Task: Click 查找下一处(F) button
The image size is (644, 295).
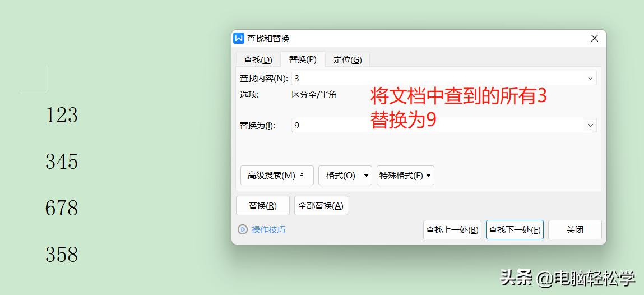Action: 515,230
